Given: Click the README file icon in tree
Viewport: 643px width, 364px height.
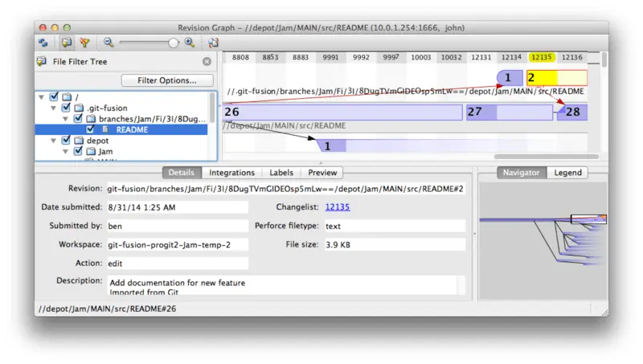Looking at the screenshot, I should [x=105, y=129].
